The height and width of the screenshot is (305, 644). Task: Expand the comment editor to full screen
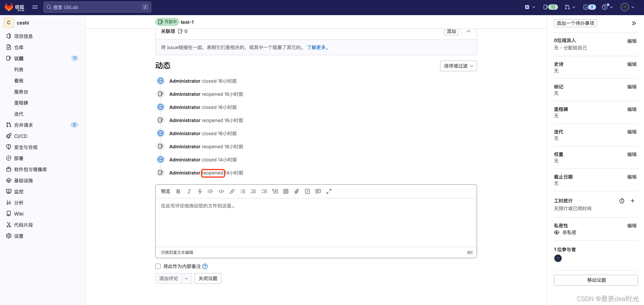[x=329, y=191]
